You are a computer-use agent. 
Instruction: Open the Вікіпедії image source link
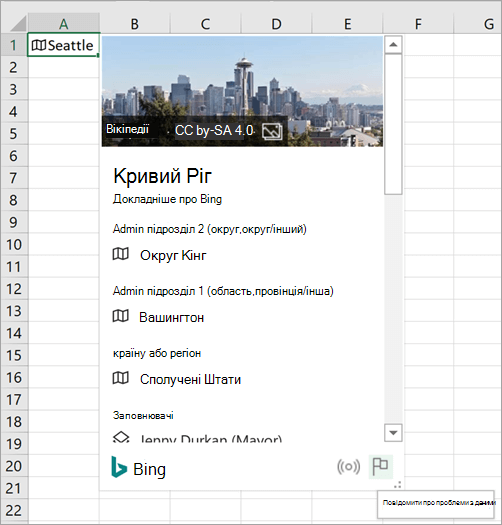click(x=127, y=129)
